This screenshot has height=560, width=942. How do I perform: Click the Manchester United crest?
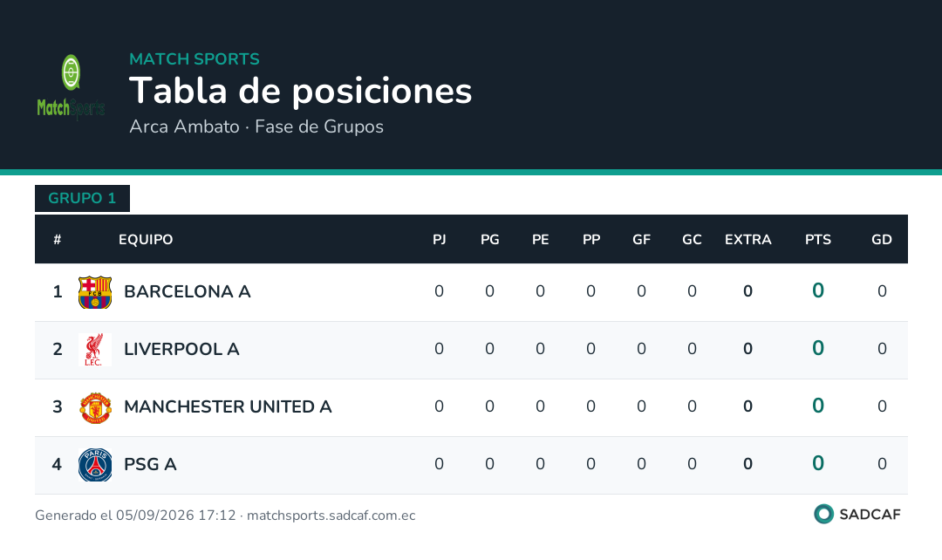pos(95,407)
